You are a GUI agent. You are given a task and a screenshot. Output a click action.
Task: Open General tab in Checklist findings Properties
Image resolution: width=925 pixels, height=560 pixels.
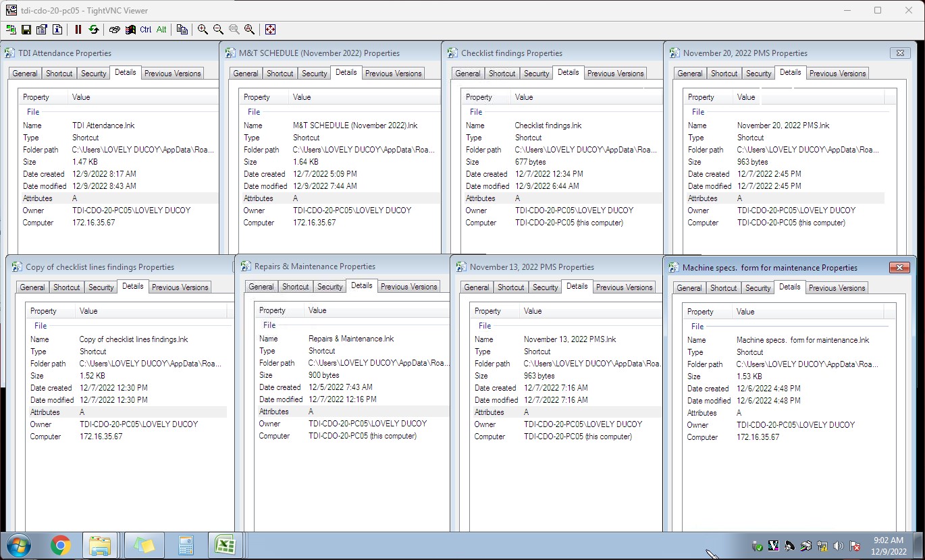coord(468,74)
